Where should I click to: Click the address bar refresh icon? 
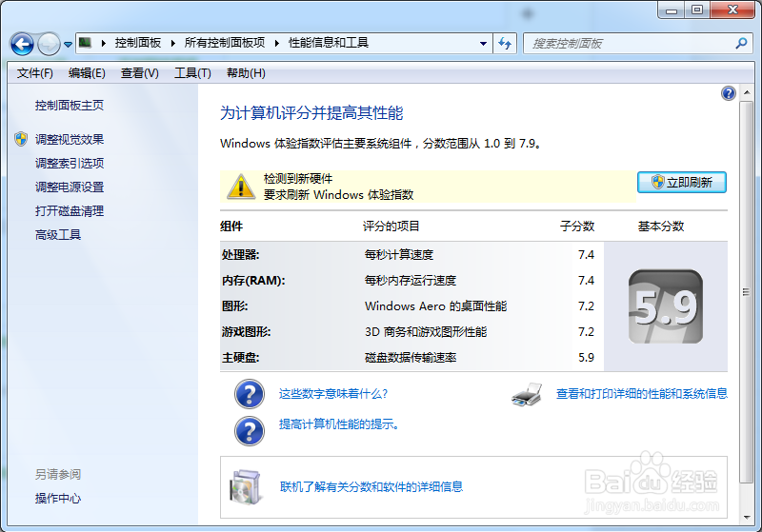[x=505, y=43]
